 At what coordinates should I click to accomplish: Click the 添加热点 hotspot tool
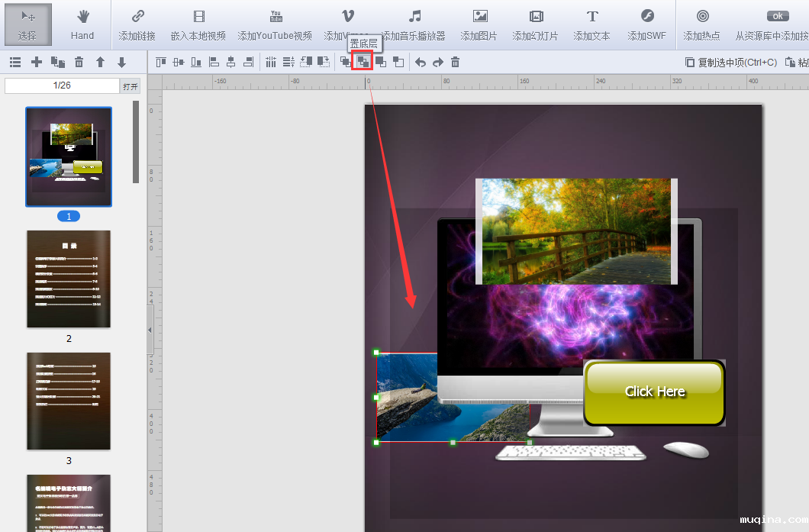[702, 24]
